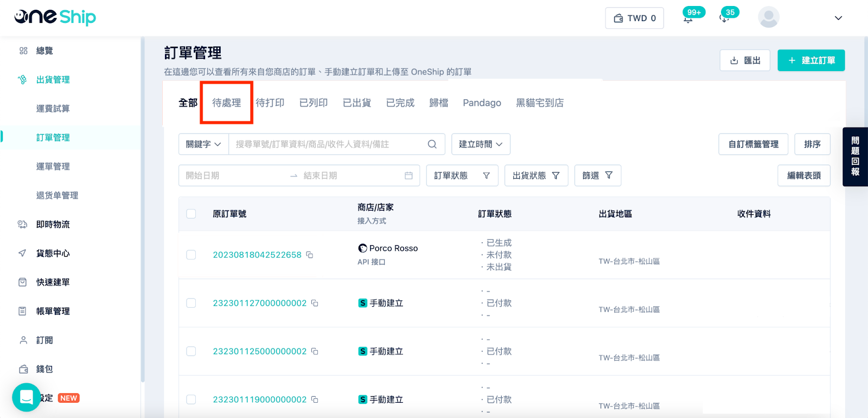Open the download tasks icon with 35 badge

tap(724, 18)
